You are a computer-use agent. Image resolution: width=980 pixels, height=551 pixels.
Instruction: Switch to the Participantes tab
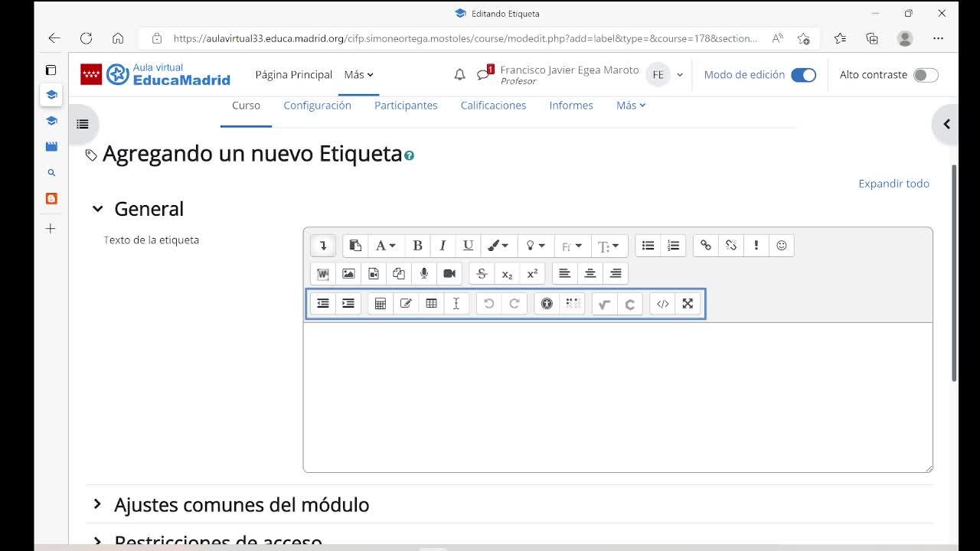[x=406, y=106]
